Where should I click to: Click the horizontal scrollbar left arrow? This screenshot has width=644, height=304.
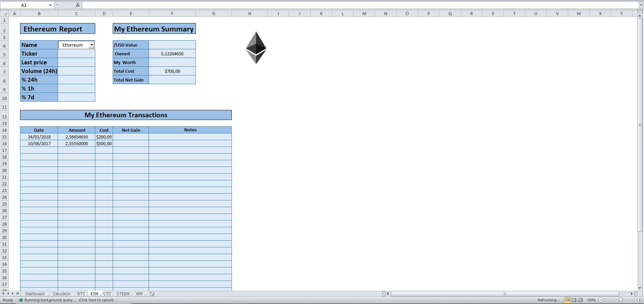coord(388,294)
